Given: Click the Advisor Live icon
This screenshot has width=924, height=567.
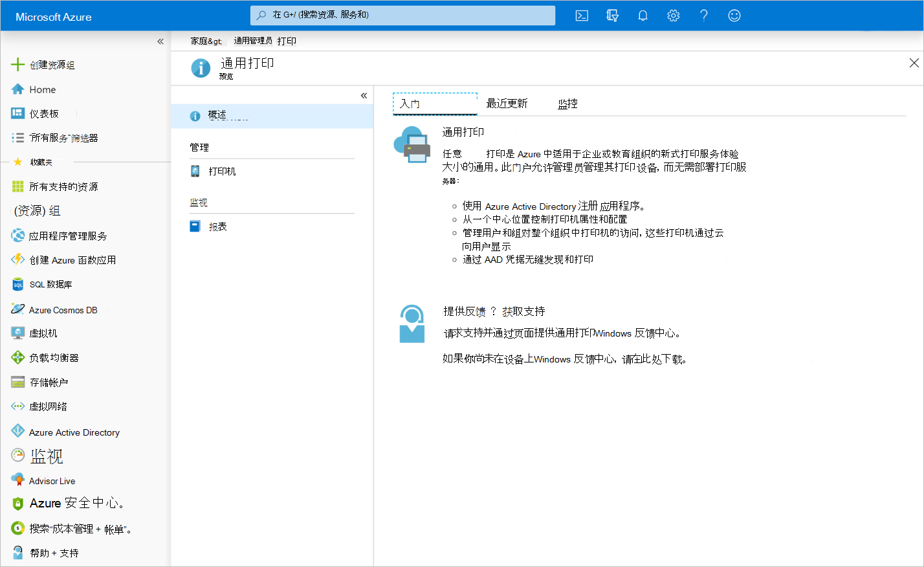Looking at the screenshot, I should point(18,480).
